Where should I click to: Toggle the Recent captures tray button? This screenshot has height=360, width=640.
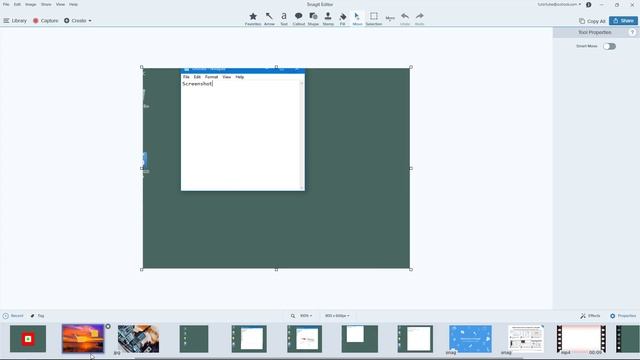pyautogui.click(x=13, y=316)
